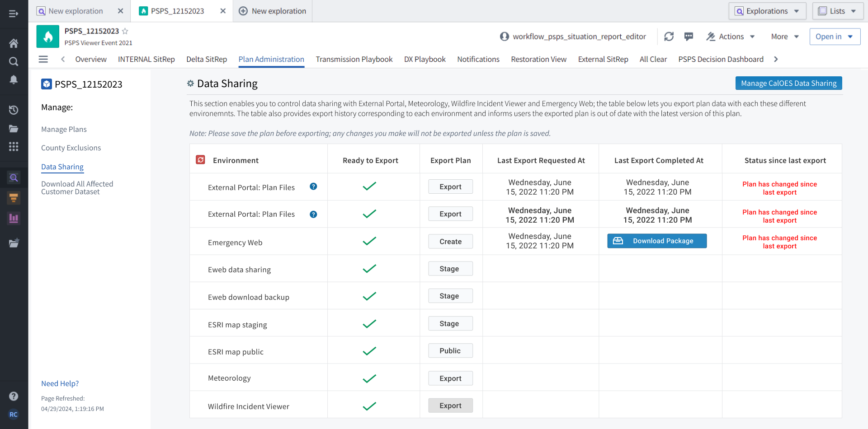Screen dimensions: 868x429
Task: Select the purple exploration app icon
Action: pyautogui.click(x=14, y=178)
